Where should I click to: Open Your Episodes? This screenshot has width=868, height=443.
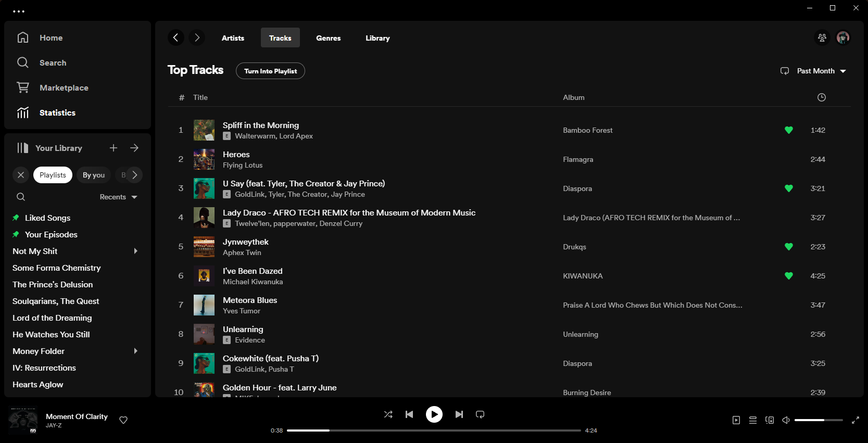click(51, 234)
